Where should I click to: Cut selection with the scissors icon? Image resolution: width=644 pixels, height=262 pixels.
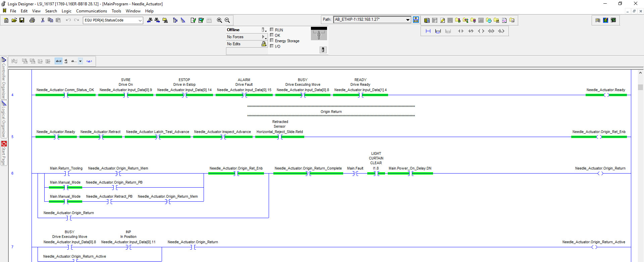[x=43, y=20]
